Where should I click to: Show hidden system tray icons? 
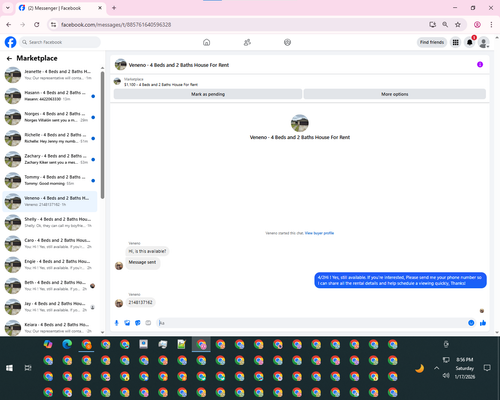(437, 368)
